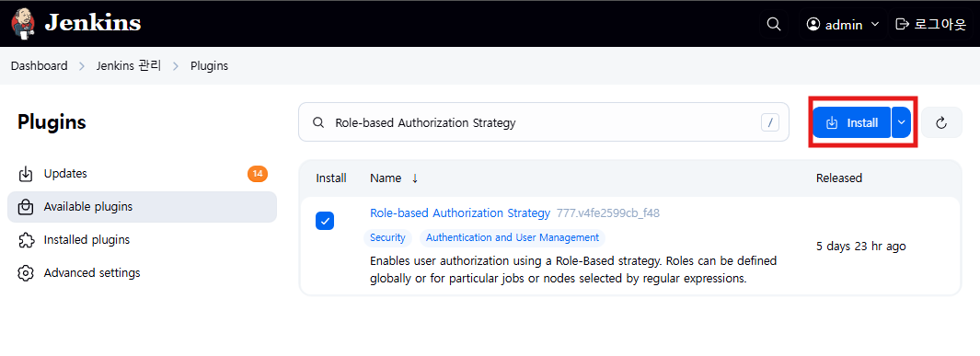980x356 pixels.
Task: Click the Install column header
Action: click(x=331, y=178)
